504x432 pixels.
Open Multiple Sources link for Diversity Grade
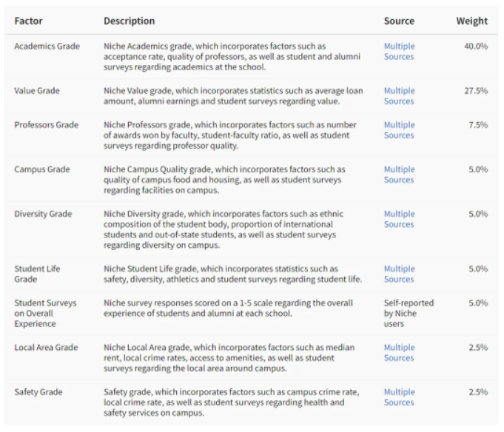tap(399, 219)
